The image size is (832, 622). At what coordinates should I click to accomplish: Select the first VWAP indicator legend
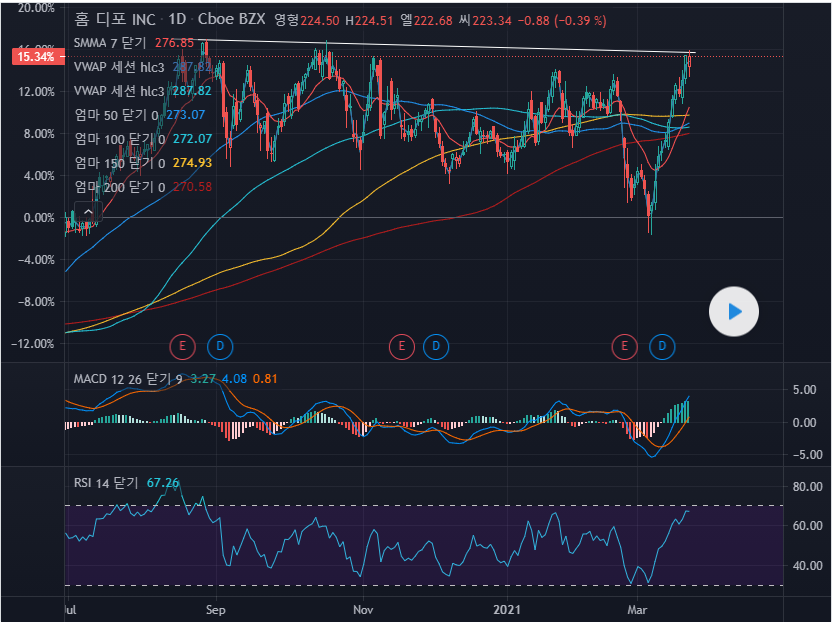coord(118,67)
